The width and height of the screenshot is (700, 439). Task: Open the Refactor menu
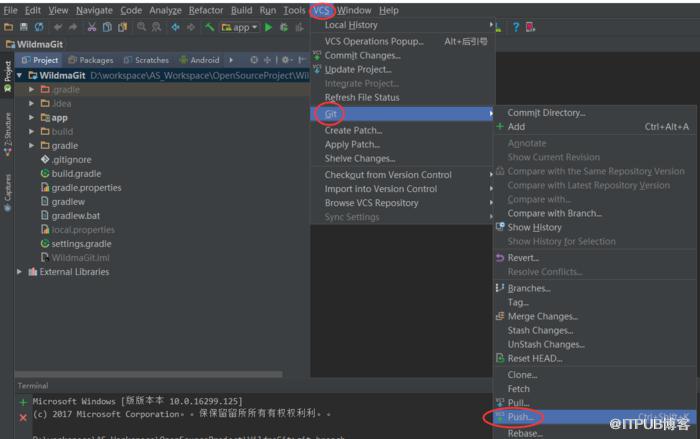tap(205, 10)
